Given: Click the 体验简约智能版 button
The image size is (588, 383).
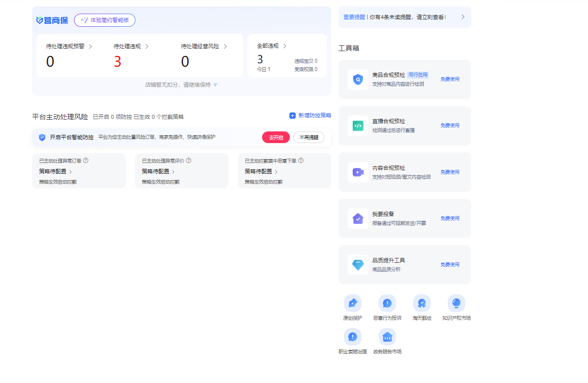Looking at the screenshot, I should [x=105, y=20].
